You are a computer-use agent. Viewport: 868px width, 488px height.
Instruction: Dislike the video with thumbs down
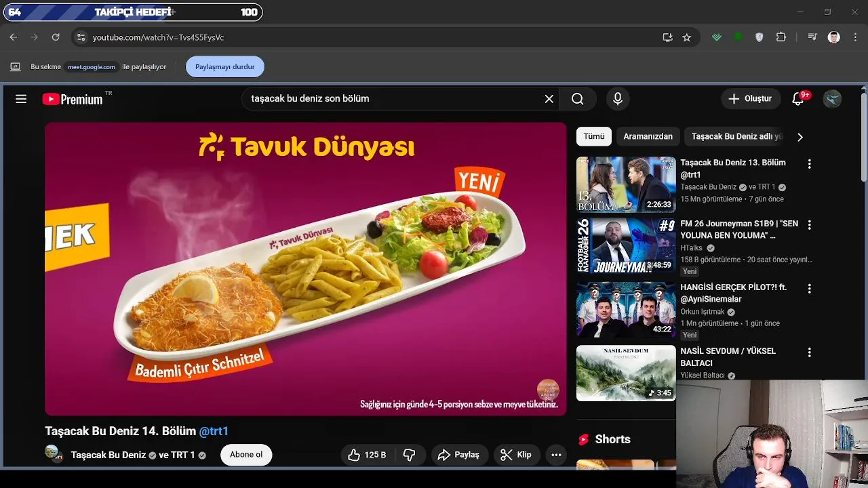(410, 455)
